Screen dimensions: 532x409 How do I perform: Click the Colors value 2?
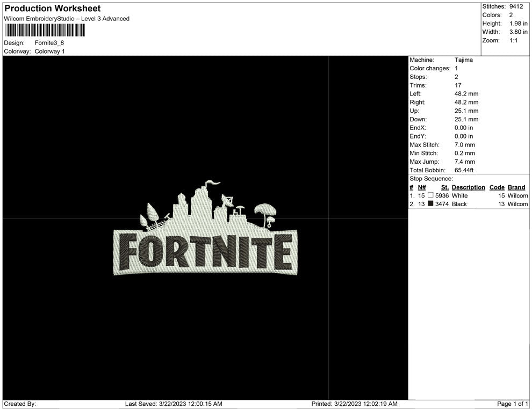[511, 15]
